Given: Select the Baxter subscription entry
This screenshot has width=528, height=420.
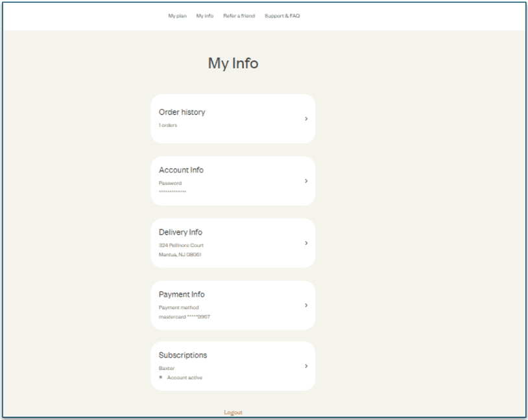Looking at the screenshot, I should pyautogui.click(x=167, y=367).
